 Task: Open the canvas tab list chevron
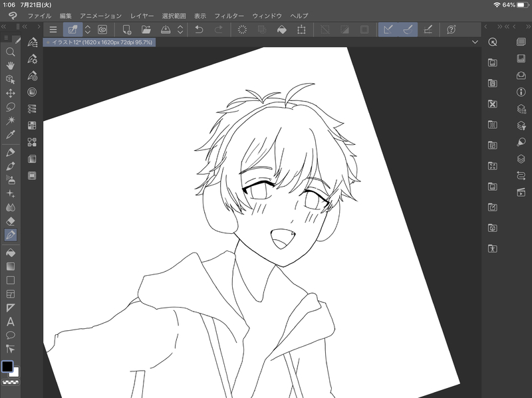click(x=475, y=43)
